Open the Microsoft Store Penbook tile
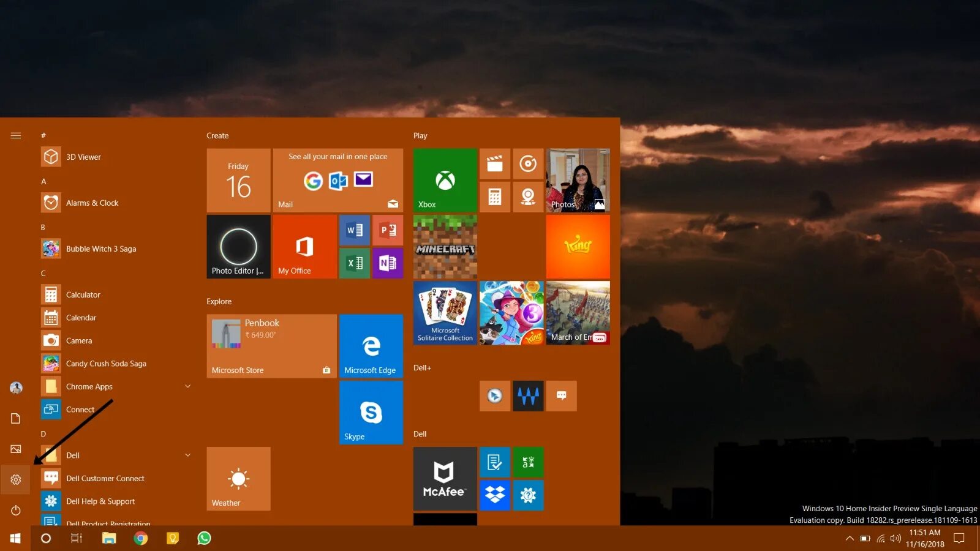980x551 pixels. (272, 346)
